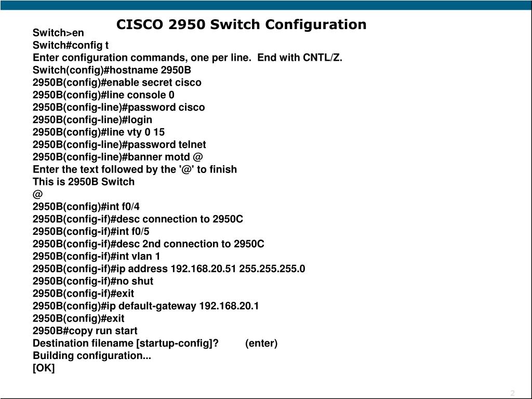Click the line 'Switch#config t'

pos(71,46)
